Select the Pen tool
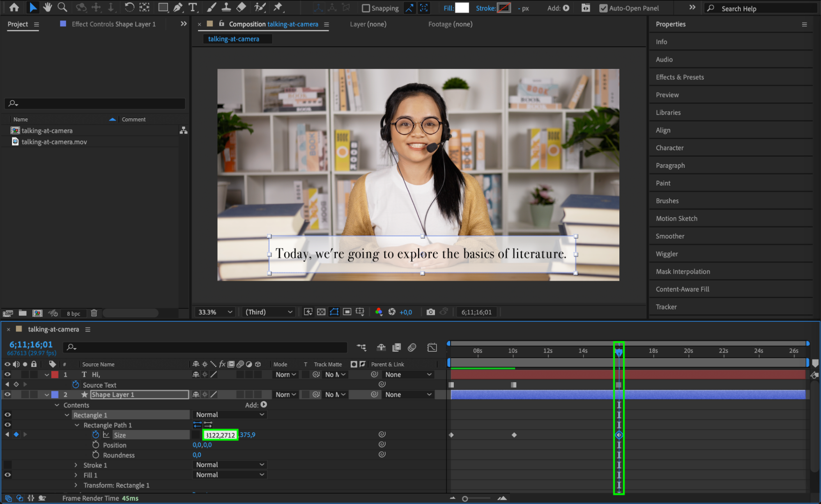Image resolution: width=821 pixels, height=504 pixels. pos(178,7)
